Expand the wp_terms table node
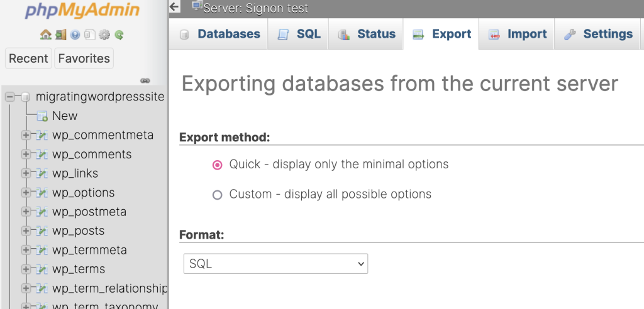Viewport: 644px width, 309px height. (x=25, y=269)
